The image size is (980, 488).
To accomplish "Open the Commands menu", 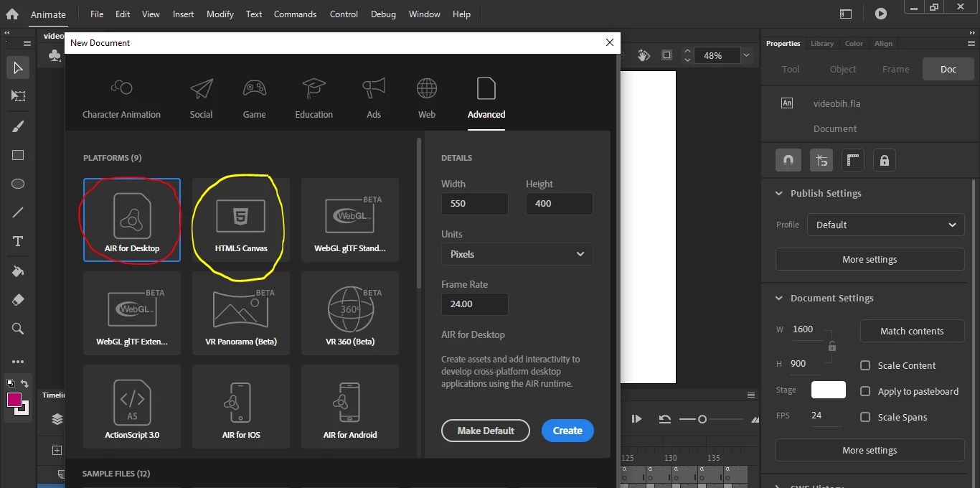I will coord(295,14).
